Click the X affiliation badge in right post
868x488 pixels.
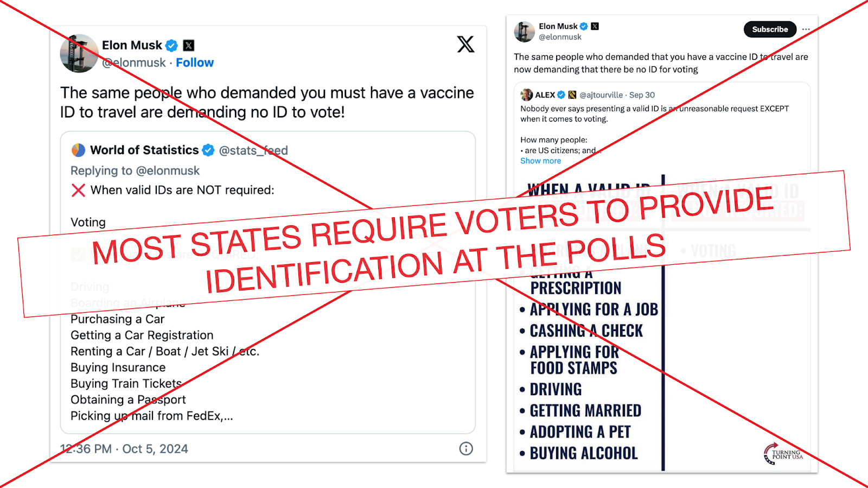click(x=595, y=26)
